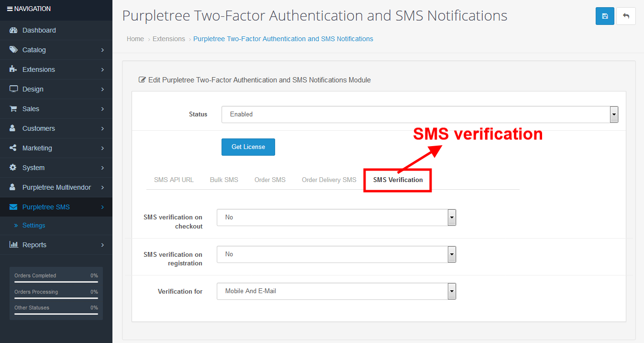Open SMS verification on checkout dropdown
Viewport: 644px width, 343px height.
(336, 217)
